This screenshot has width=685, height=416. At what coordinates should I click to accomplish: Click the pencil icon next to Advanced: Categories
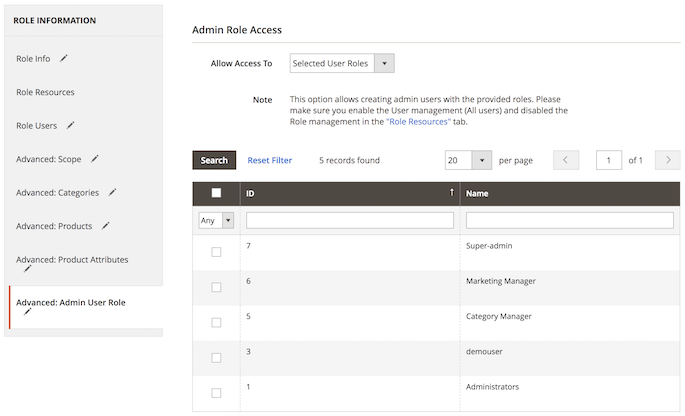(113, 192)
